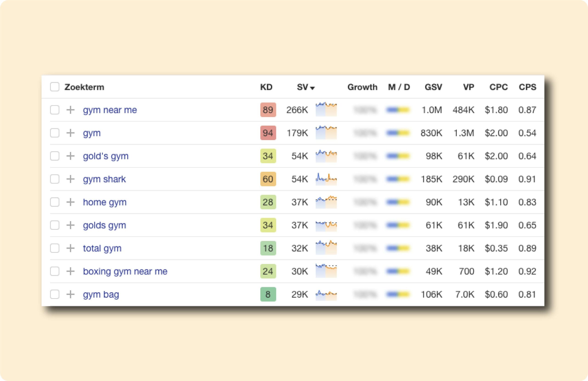The image size is (588, 381).
Task: Select the checkbox for 'gold's gym'
Action: pos(55,156)
